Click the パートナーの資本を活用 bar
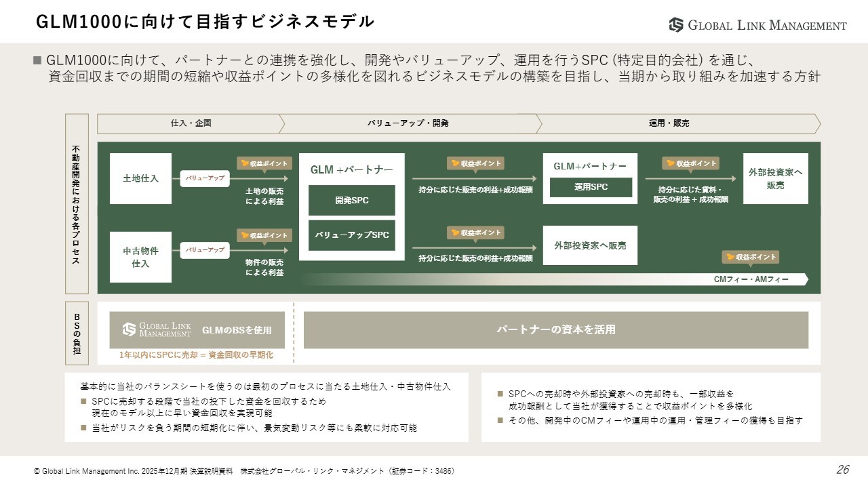 pyautogui.click(x=555, y=330)
